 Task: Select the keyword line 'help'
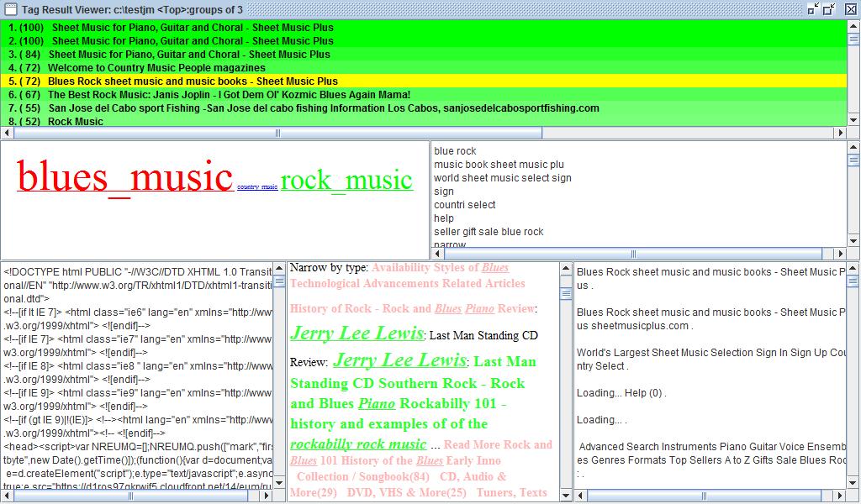(444, 218)
